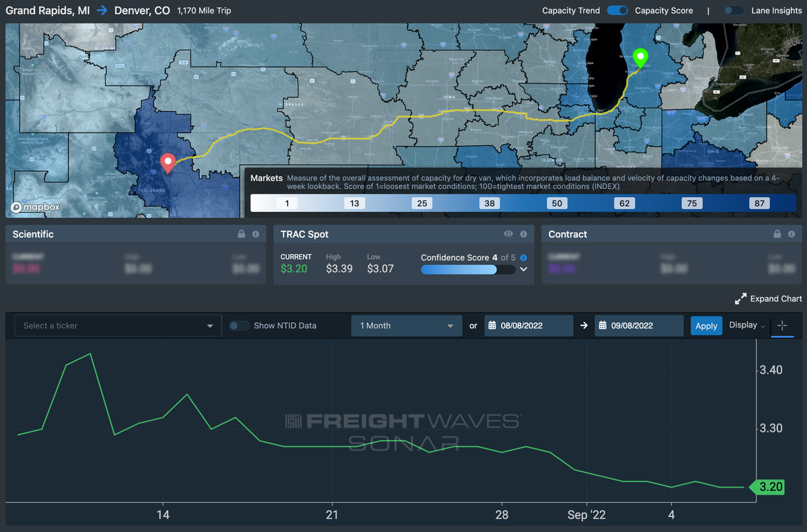Click the Contract panel title
Screen dimensions: 807x532
(x=568, y=234)
